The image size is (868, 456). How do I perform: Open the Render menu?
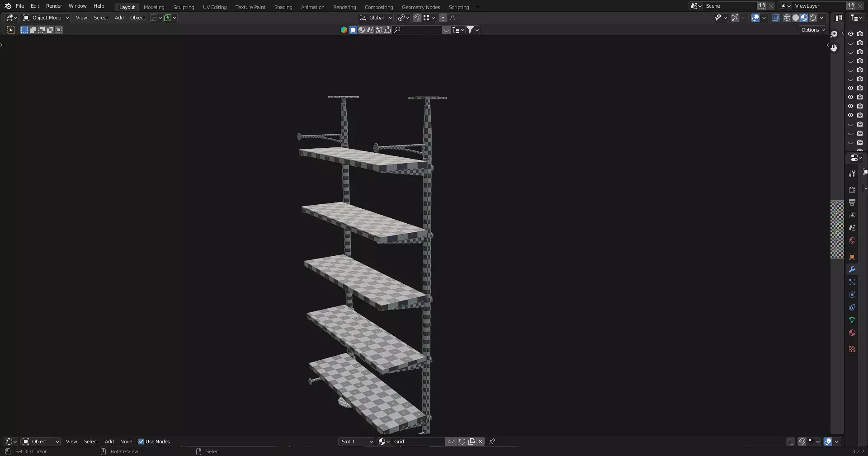54,6
